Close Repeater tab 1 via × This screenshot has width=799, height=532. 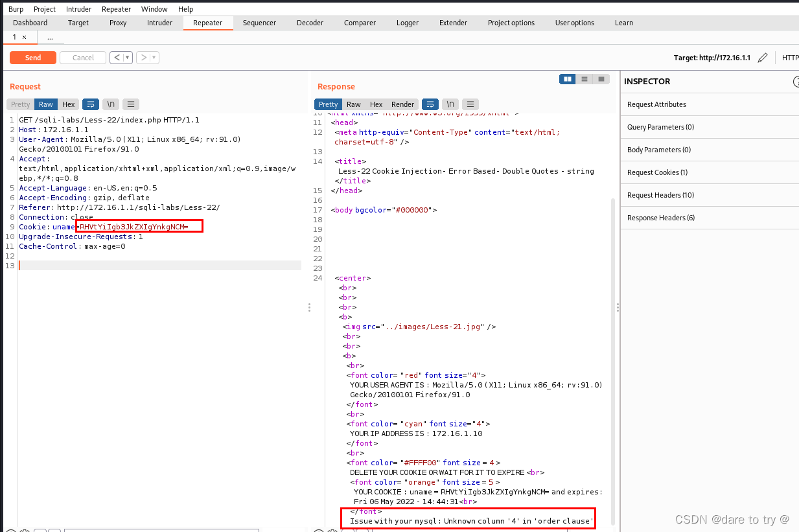[25, 38]
